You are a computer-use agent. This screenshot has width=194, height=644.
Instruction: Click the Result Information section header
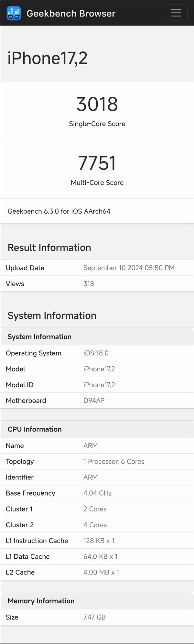tap(49, 247)
